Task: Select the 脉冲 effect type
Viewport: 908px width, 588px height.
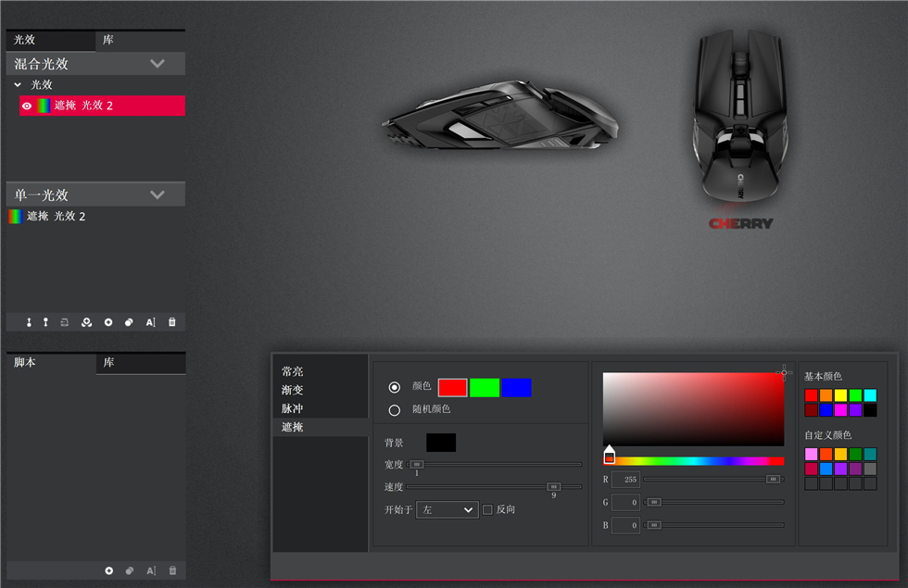Action: (x=293, y=408)
